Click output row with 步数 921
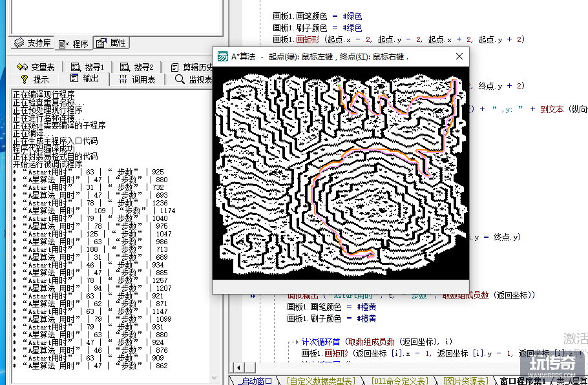The height and width of the screenshot is (385, 588). pos(89,296)
